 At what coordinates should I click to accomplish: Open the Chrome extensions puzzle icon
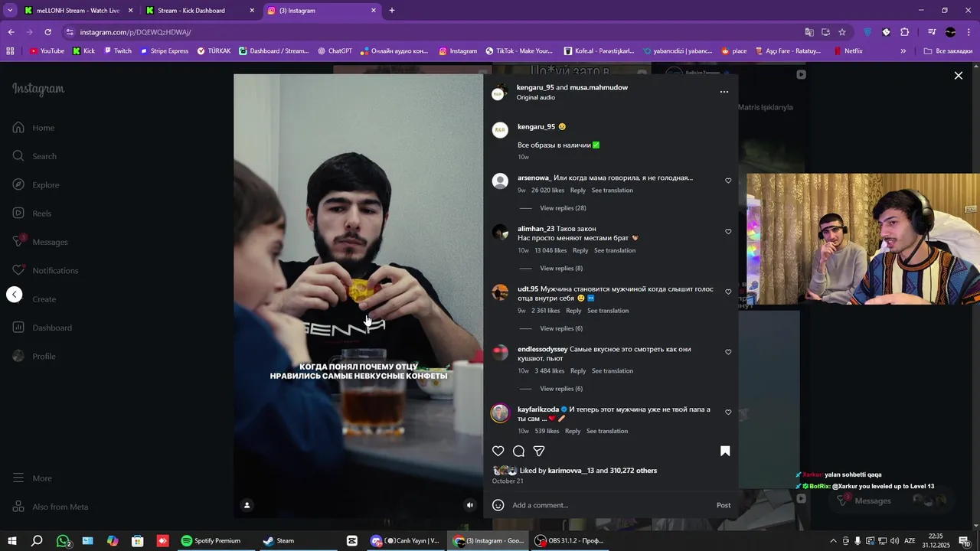(x=905, y=32)
